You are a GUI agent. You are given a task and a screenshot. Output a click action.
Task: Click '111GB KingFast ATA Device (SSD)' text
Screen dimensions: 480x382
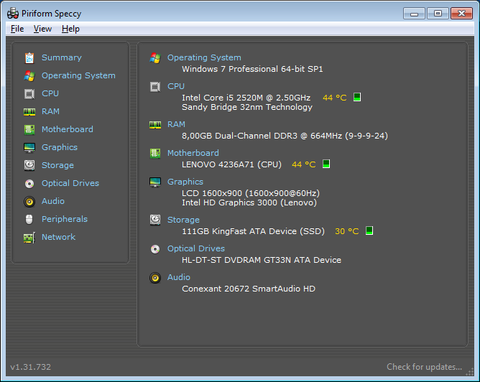click(253, 231)
